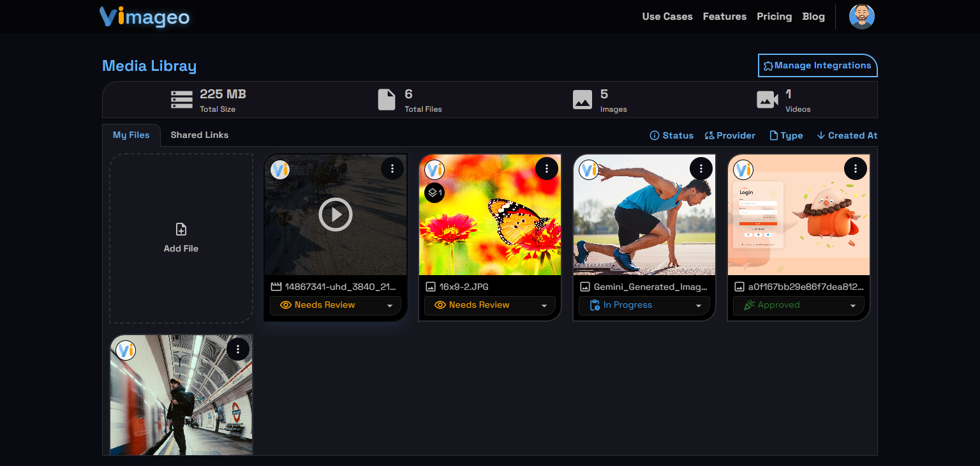980x466 pixels.
Task: Filter files by Status
Action: click(671, 135)
